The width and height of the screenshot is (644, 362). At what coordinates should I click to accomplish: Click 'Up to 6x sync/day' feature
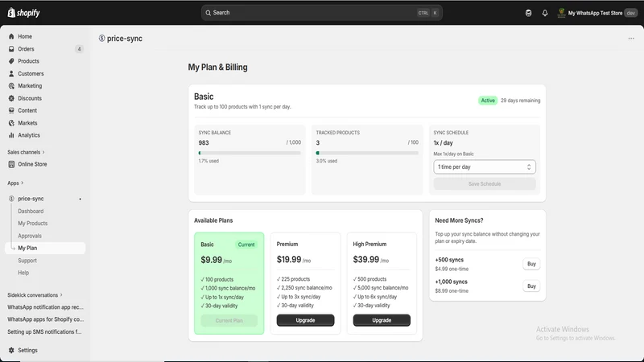pyautogui.click(x=375, y=297)
